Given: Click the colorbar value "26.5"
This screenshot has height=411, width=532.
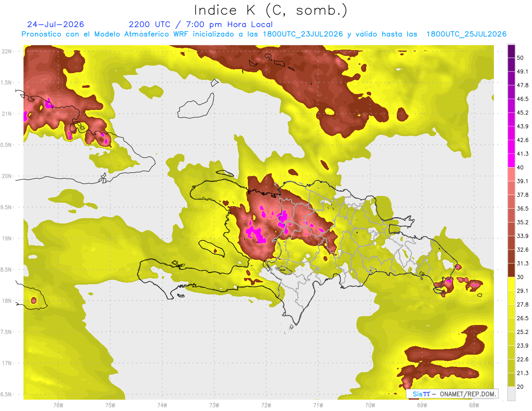Looking at the screenshot, I should tap(523, 318).
